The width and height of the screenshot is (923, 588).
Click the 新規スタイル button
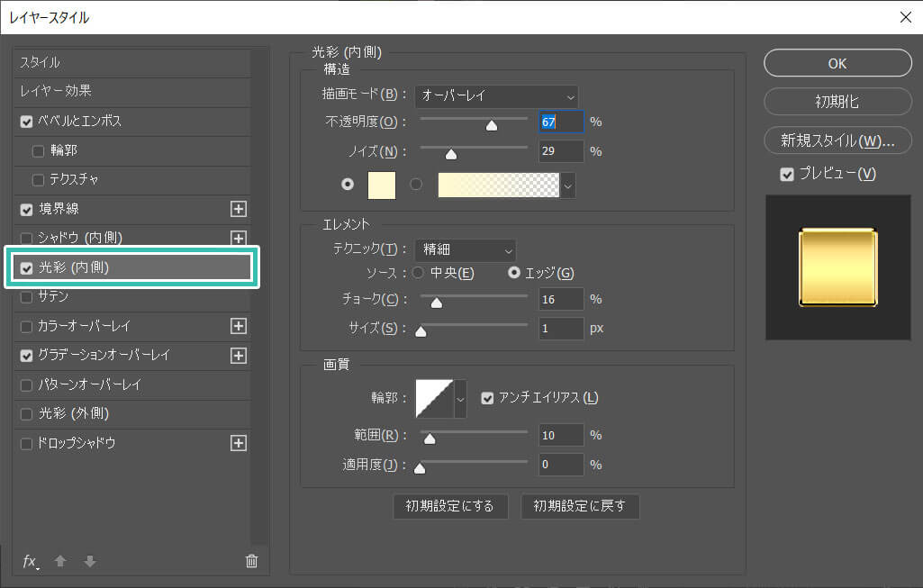pyautogui.click(x=837, y=140)
